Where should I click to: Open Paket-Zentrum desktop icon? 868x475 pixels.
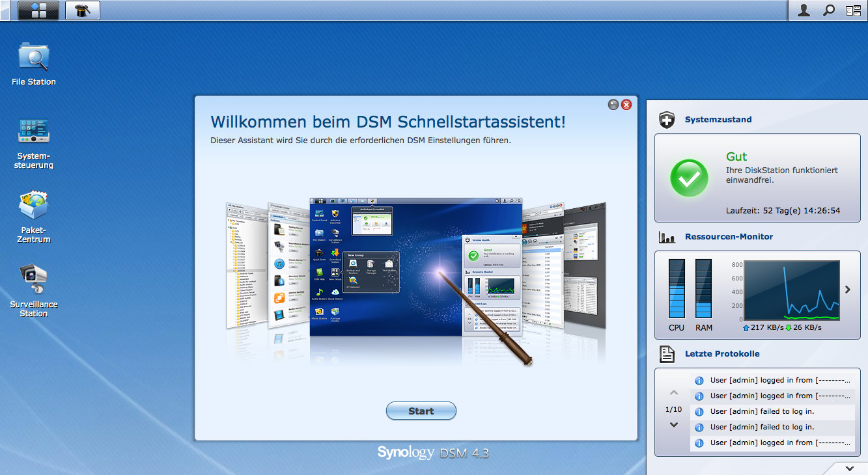pyautogui.click(x=34, y=217)
